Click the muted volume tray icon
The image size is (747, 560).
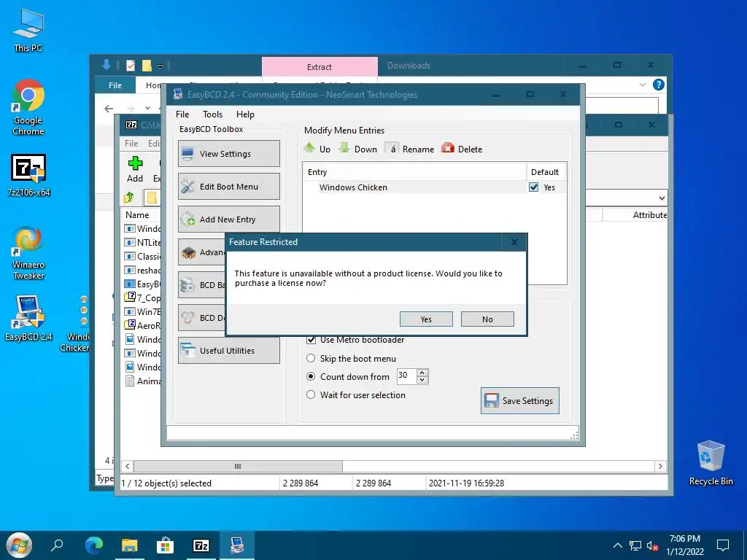(x=653, y=545)
